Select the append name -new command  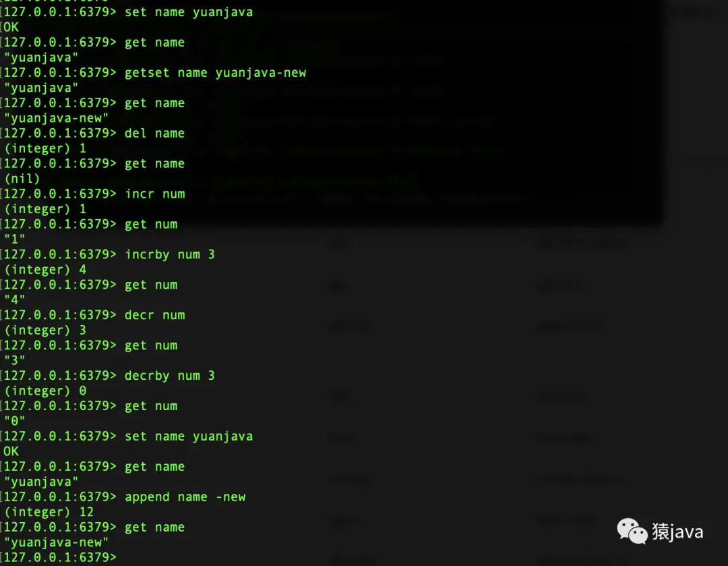coord(185,497)
